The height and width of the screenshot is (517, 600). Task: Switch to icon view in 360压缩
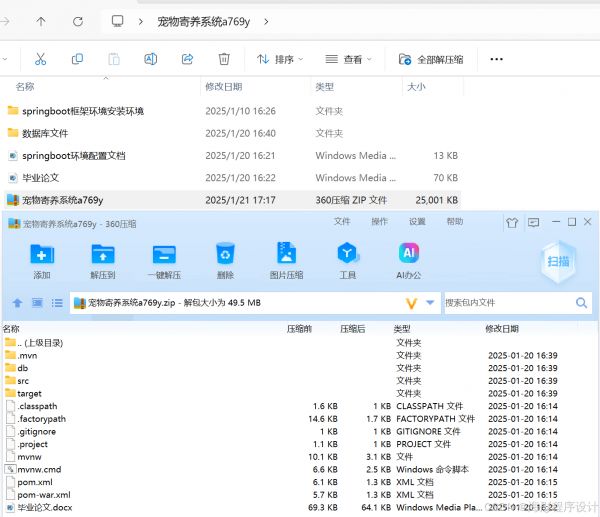tap(37, 303)
